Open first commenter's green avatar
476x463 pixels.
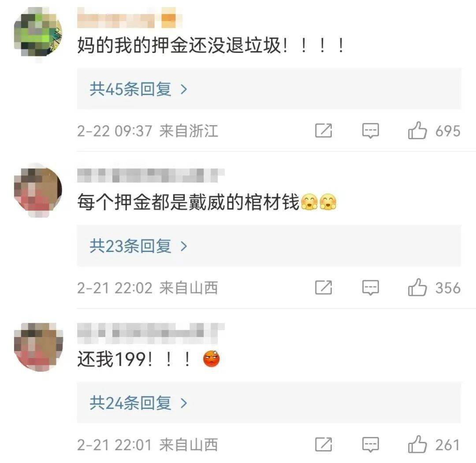[x=38, y=33]
